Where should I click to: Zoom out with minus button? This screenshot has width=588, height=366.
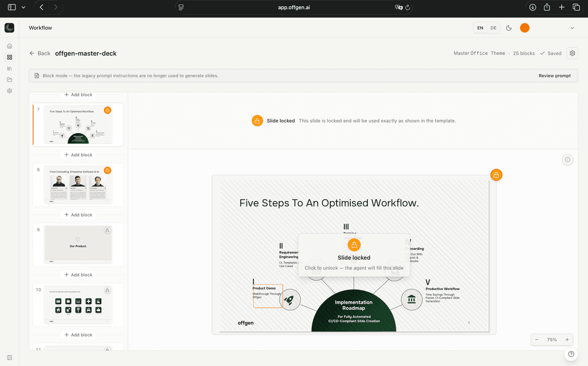[537, 340]
